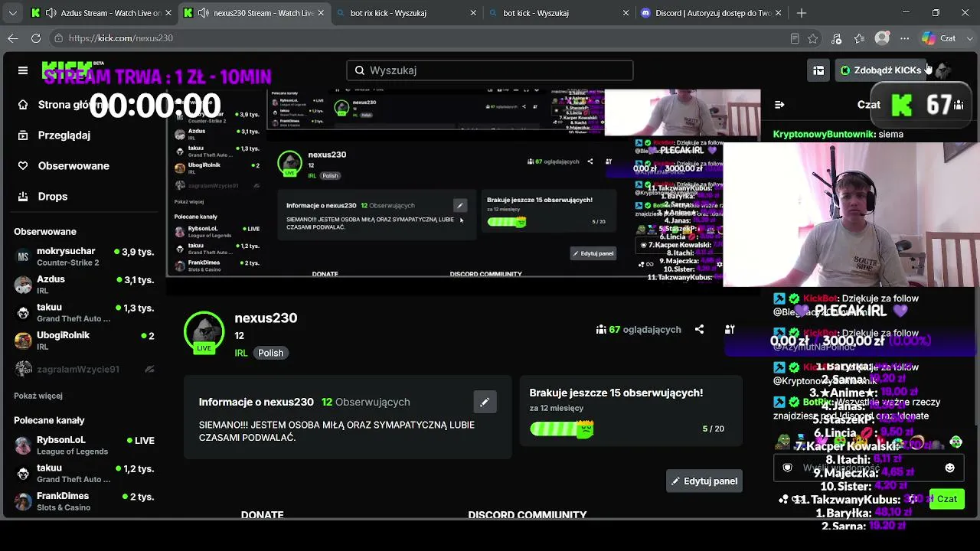Viewport: 980px width, 551px height.
Task: Open Przeglądaj browse section
Action: [x=64, y=135]
